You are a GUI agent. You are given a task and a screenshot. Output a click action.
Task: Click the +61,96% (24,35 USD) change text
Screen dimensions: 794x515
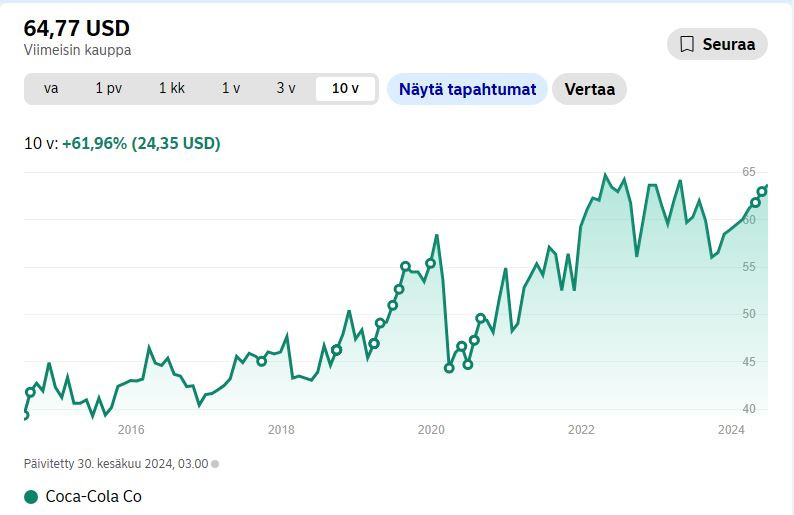click(x=141, y=143)
